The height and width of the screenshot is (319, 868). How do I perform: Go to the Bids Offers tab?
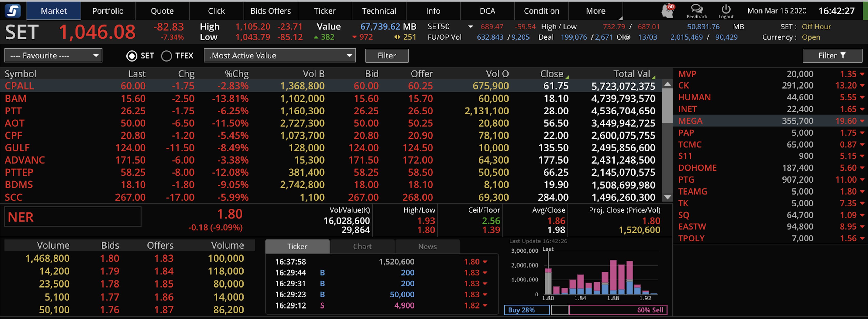pos(271,11)
